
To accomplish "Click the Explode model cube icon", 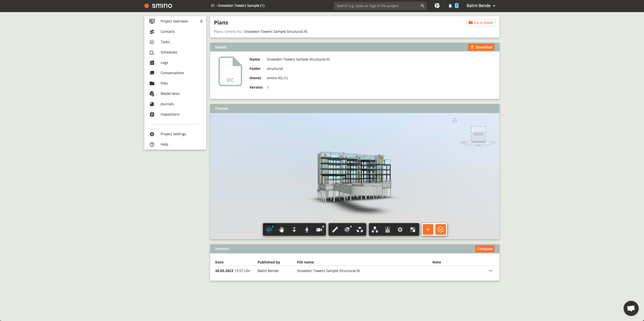I will [360, 229].
